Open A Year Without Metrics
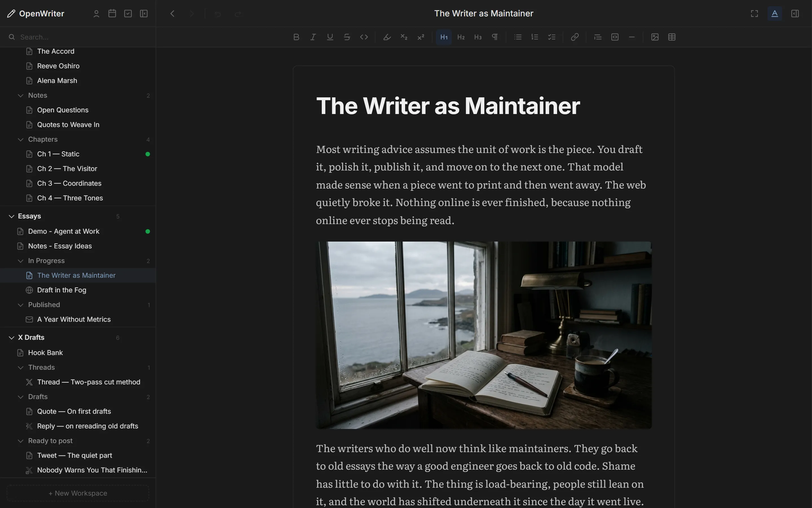 78,319
